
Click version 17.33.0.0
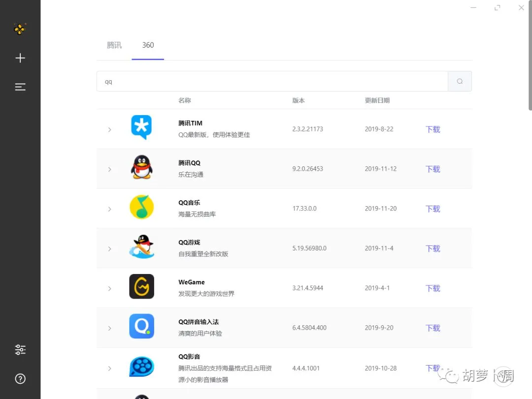[304, 208]
